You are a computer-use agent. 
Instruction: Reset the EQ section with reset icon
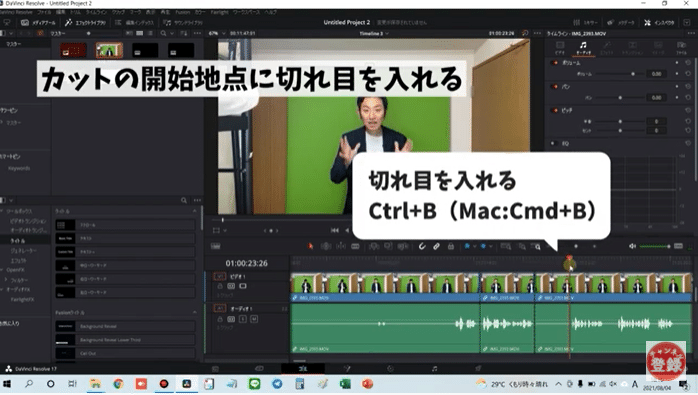(688, 143)
